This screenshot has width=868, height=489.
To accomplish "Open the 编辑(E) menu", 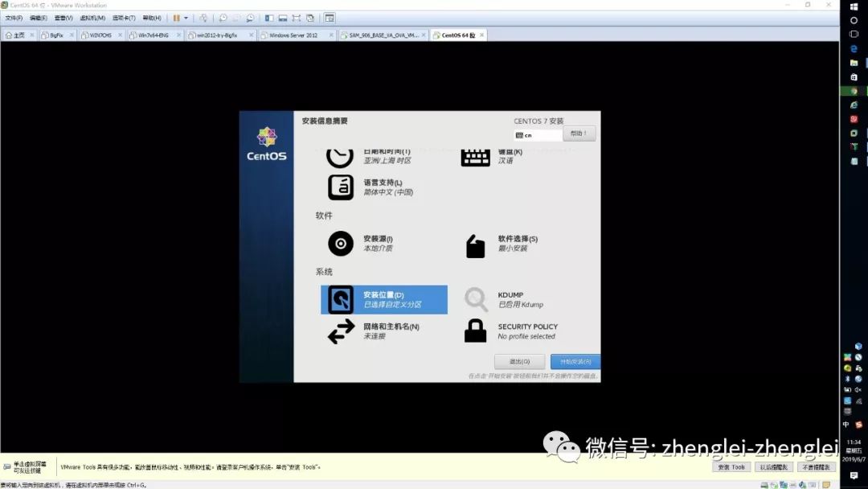I will tap(39, 18).
